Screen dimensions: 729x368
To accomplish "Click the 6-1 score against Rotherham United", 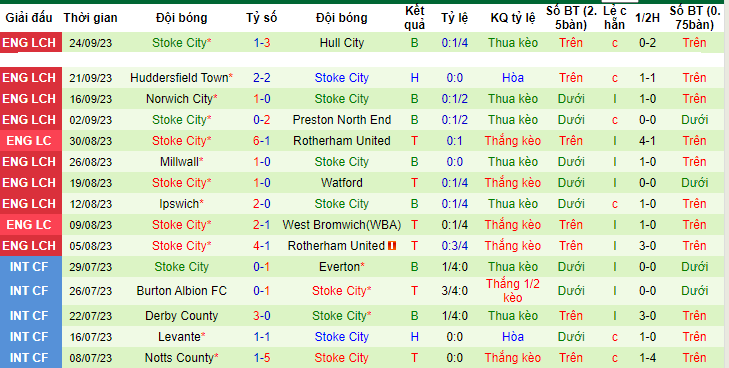I will tap(262, 141).
